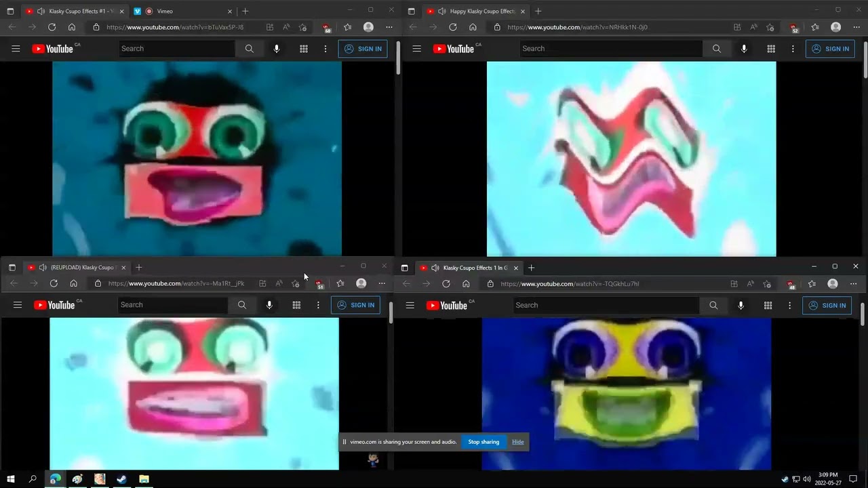Focus YouTube search box in bottom-right window

[x=606, y=306]
